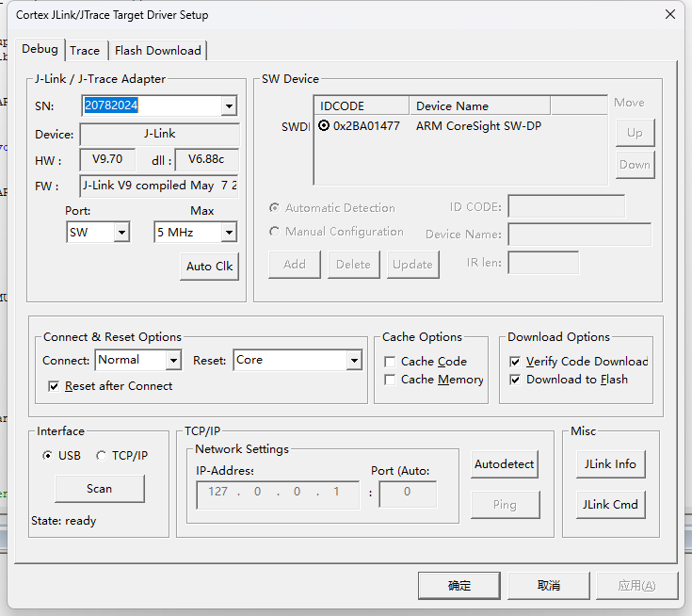Image resolution: width=692 pixels, height=616 pixels.
Task: Confirm with the 确定 button
Action: [459, 586]
